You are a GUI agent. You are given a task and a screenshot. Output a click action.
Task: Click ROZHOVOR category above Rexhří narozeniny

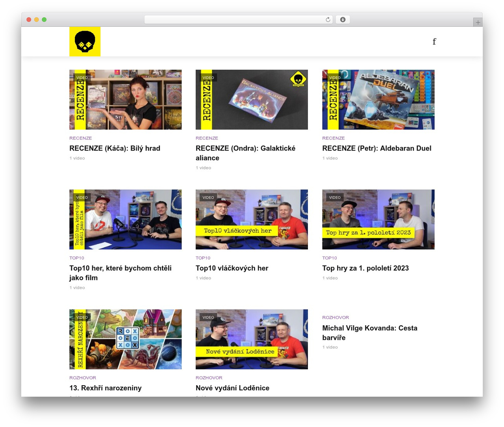[83, 378]
